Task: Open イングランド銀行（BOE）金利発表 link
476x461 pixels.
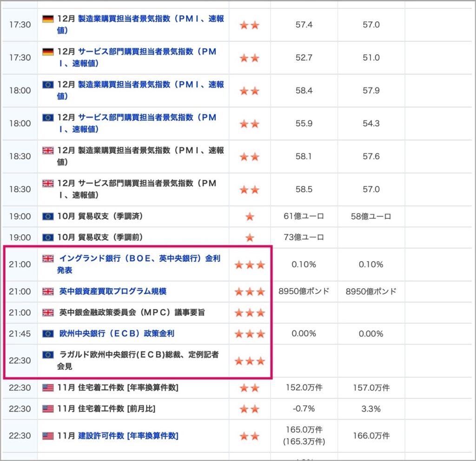Action: point(139,264)
